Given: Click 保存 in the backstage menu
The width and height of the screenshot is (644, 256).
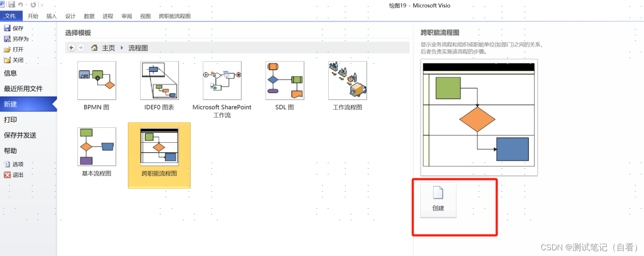Looking at the screenshot, I should (x=14, y=28).
